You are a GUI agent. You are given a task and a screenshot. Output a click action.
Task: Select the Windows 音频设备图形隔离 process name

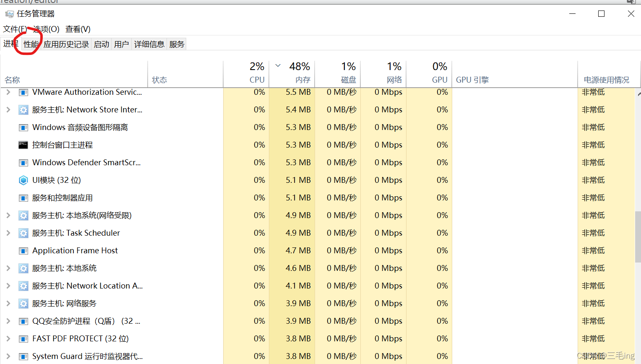point(80,127)
